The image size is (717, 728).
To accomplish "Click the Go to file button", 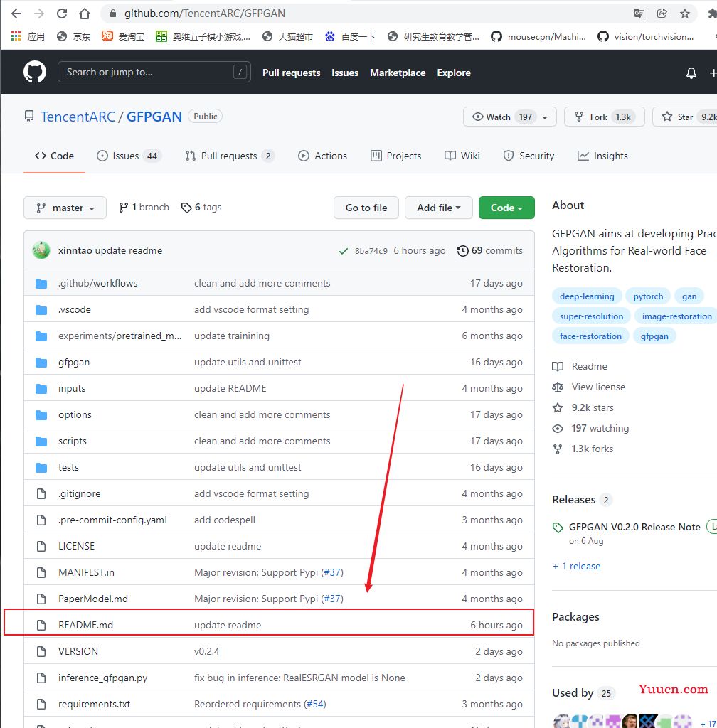I will pyautogui.click(x=366, y=208).
